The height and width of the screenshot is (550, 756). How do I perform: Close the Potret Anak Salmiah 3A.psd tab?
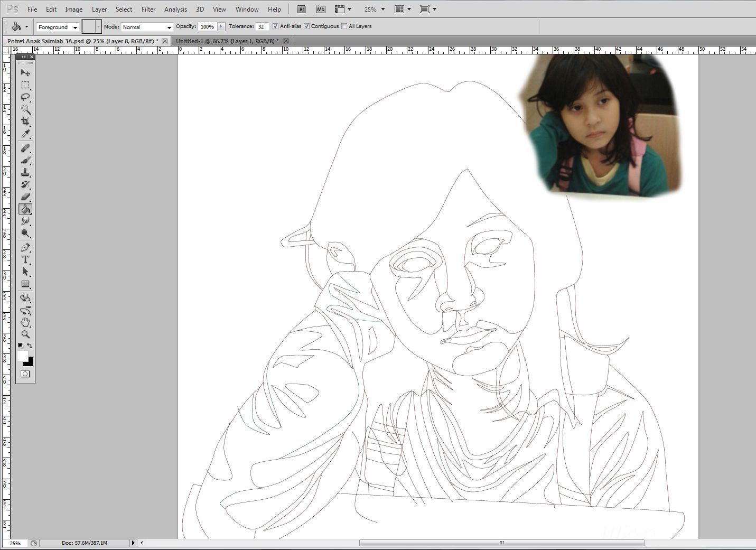(165, 41)
